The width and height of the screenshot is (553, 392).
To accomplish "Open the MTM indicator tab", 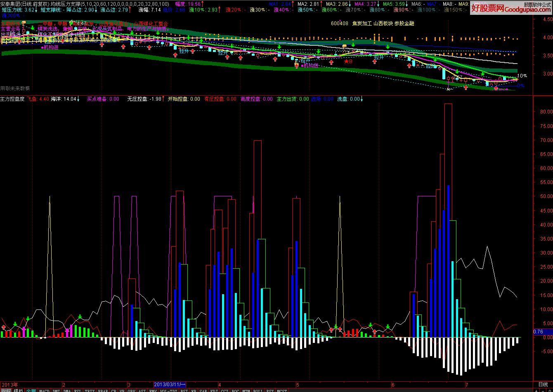I will [246, 390].
